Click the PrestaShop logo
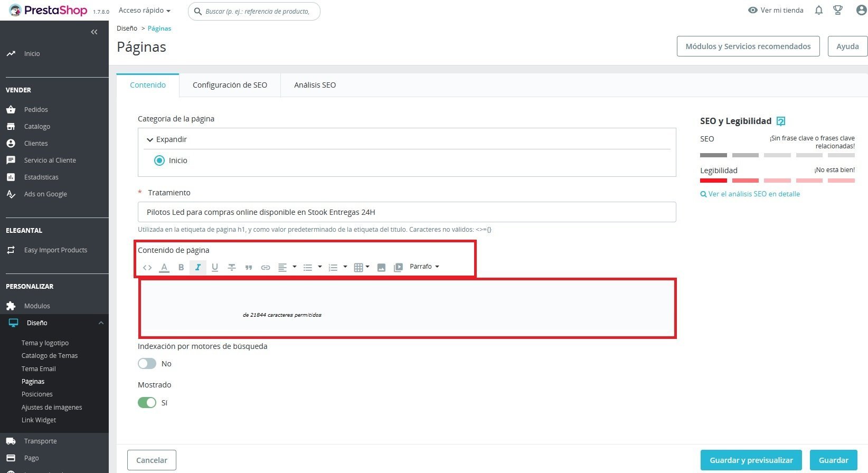This screenshot has height=473, width=868. click(x=48, y=11)
